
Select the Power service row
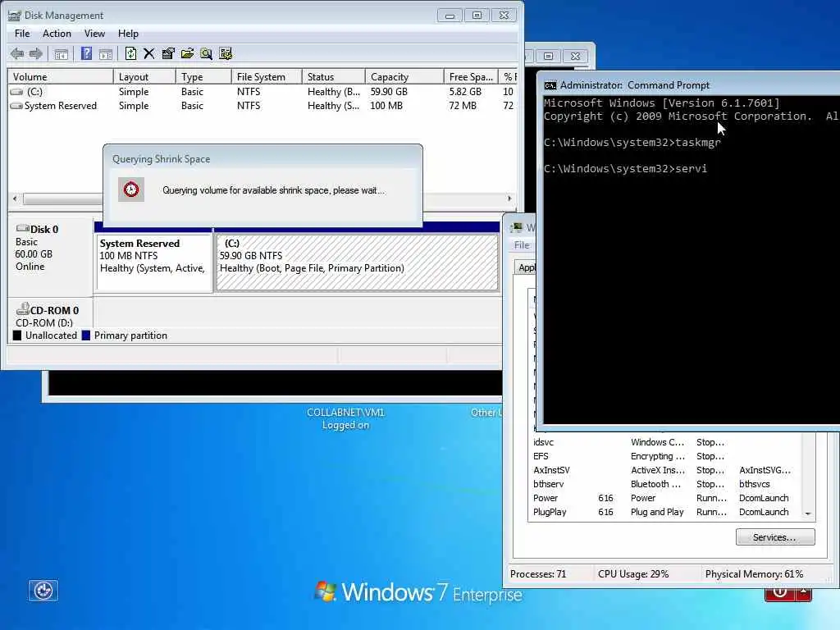coord(664,498)
